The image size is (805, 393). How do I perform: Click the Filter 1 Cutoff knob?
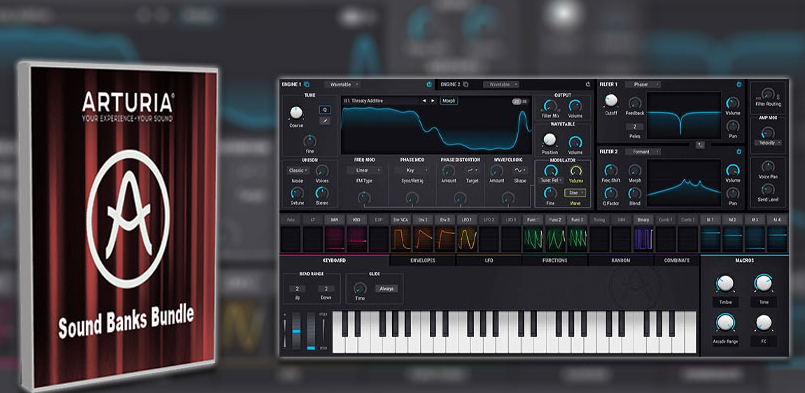(x=611, y=100)
